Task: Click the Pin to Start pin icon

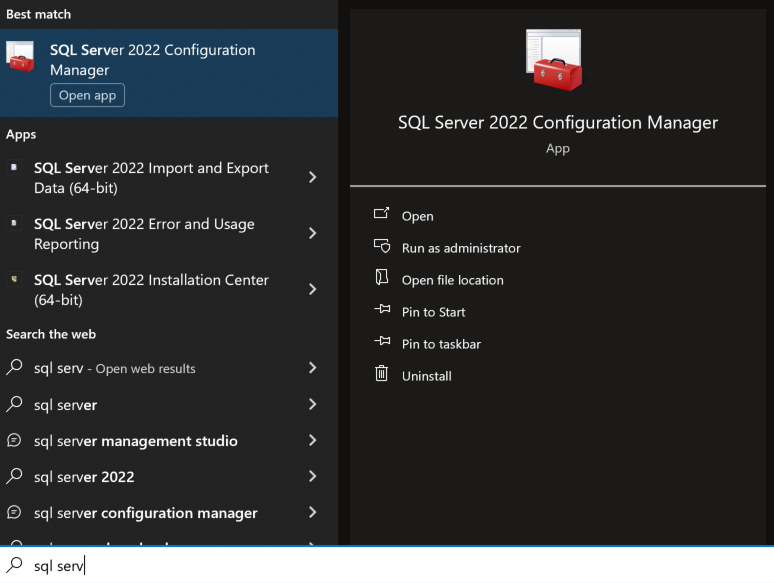Action: point(382,310)
